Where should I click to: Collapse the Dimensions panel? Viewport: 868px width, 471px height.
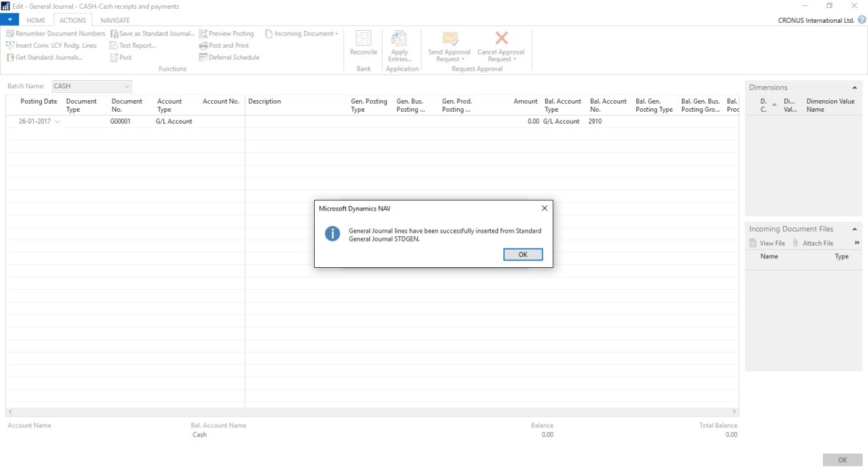tap(854, 88)
